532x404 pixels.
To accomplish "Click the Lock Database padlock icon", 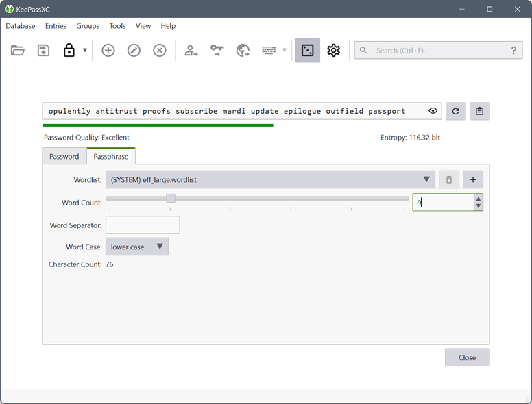I will point(69,50).
